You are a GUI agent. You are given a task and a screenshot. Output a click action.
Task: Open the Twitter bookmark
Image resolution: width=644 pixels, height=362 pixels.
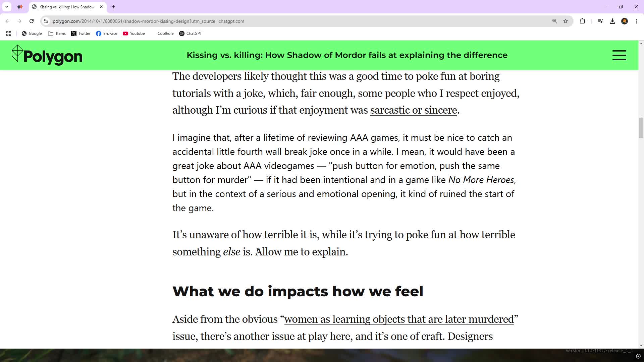click(81, 34)
